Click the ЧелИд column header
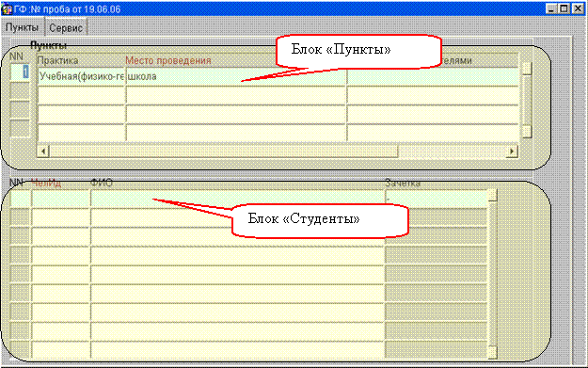This screenshot has width=588, height=368. coord(46,184)
